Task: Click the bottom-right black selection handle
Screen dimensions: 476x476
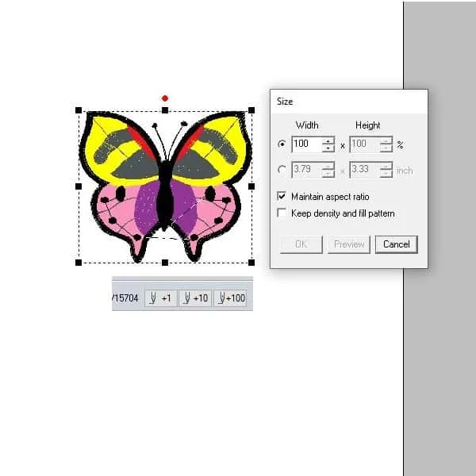Action: (251, 263)
